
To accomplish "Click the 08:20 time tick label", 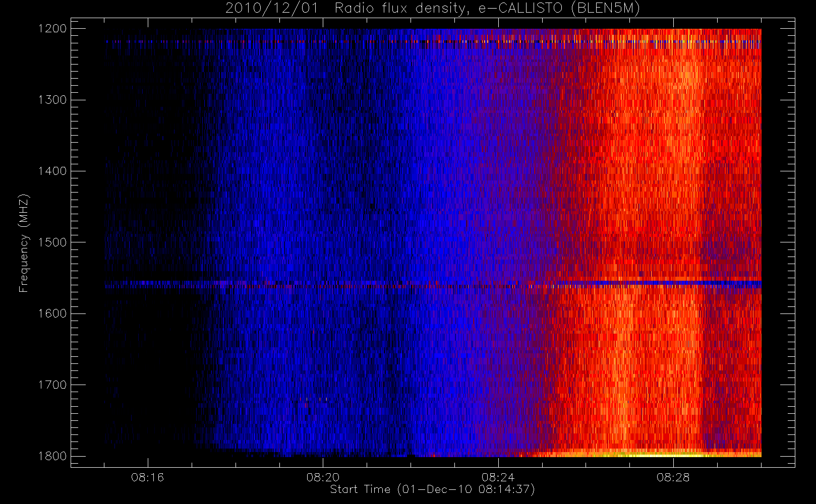I will tap(323, 477).
